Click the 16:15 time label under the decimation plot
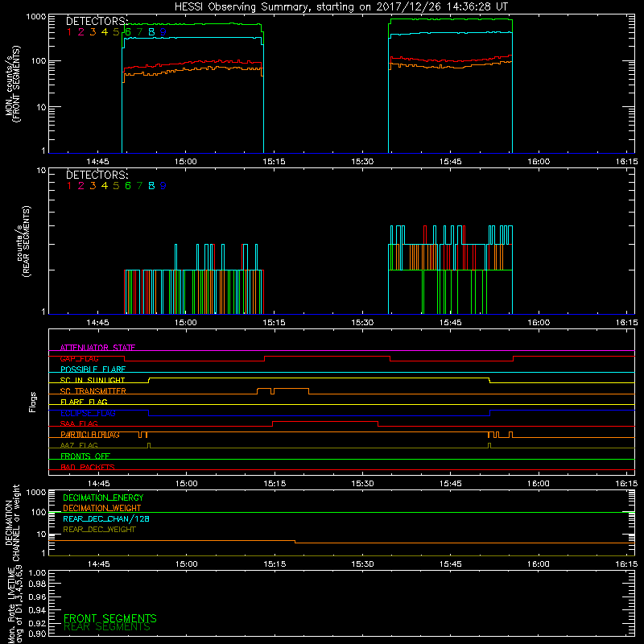The width and height of the screenshot is (644, 644). pos(627,564)
